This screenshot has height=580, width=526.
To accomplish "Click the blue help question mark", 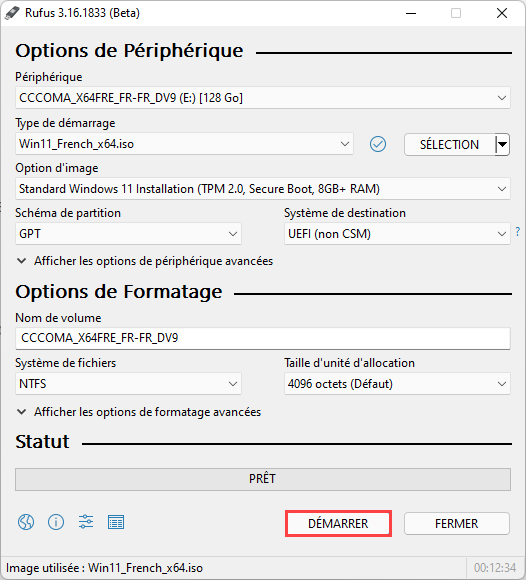I will (518, 232).
